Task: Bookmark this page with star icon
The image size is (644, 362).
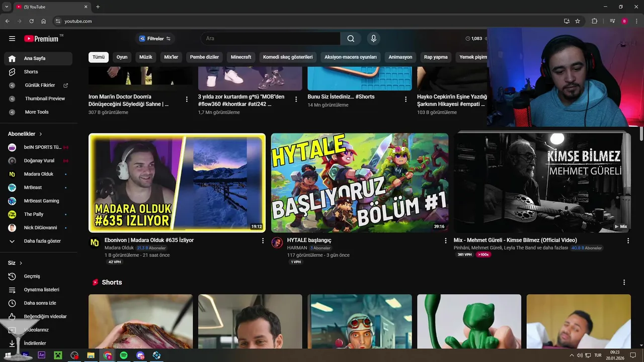Action: [x=578, y=21]
